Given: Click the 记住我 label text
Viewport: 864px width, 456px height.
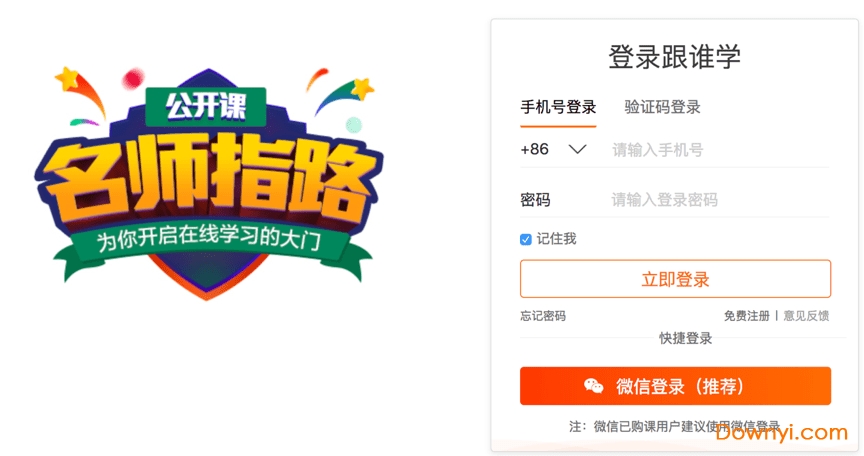Looking at the screenshot, I should pyautogui.click(x=557, y=238).
